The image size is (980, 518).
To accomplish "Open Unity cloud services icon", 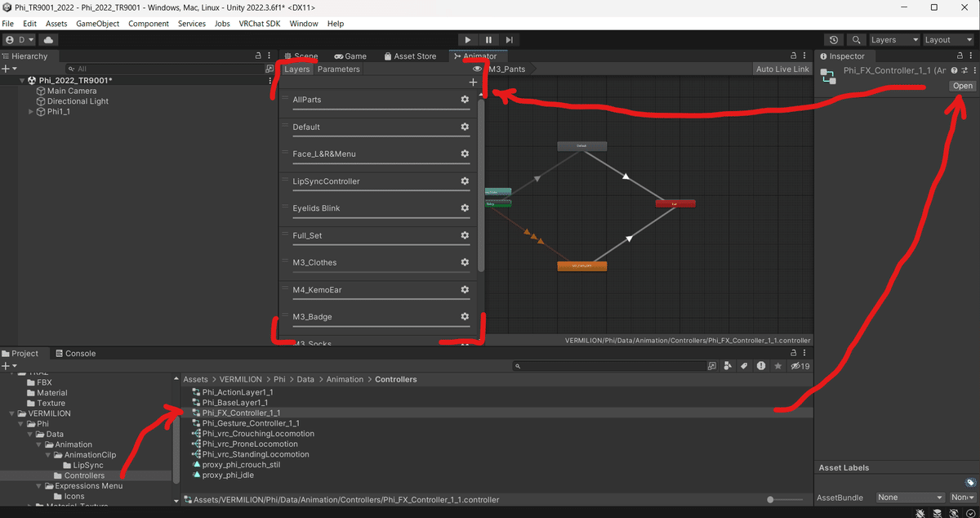I will [49, 39].
